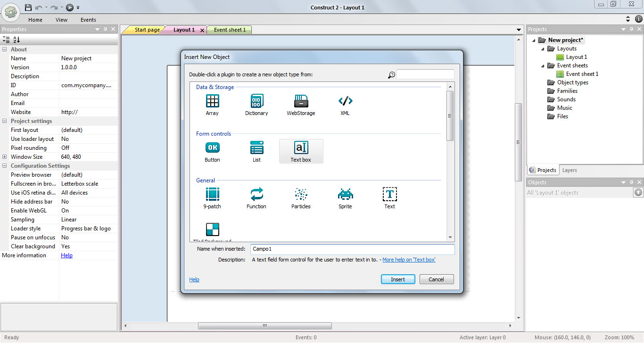Image resolution: width=644 pixels, height=343 pixels.
Task: Collapse the About section in Properties
Action: (x=5, y=49)
